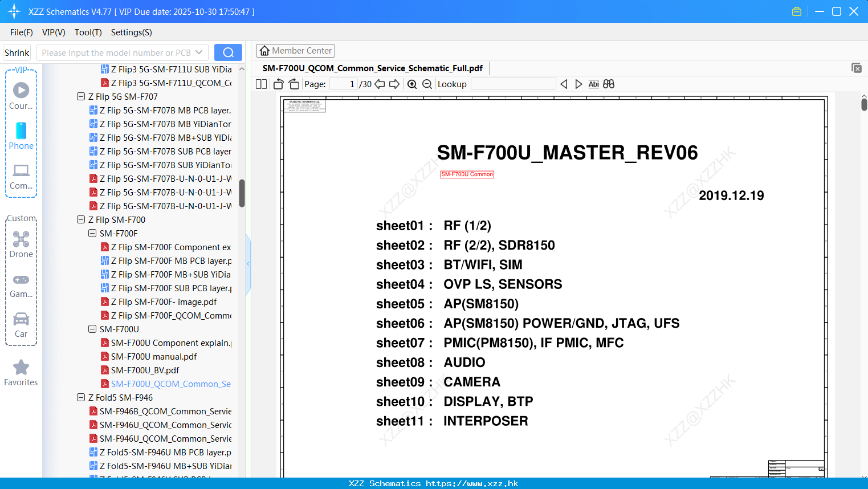Screen dimensions: 868x489
Task: Click the model number search field
Action: tap(116, 52)
